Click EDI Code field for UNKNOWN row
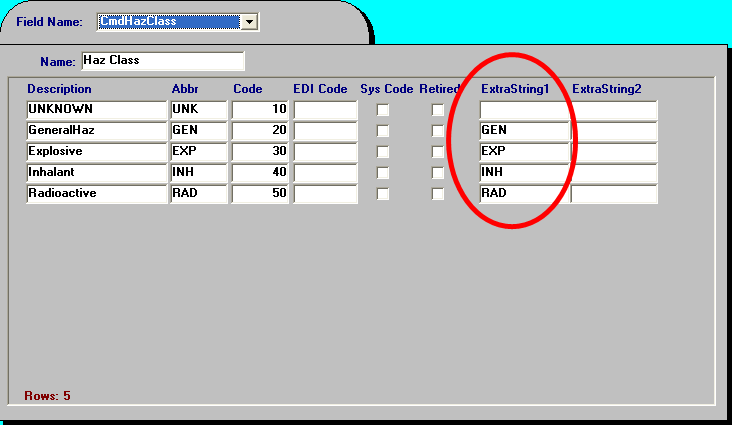 tap(325, 110)
